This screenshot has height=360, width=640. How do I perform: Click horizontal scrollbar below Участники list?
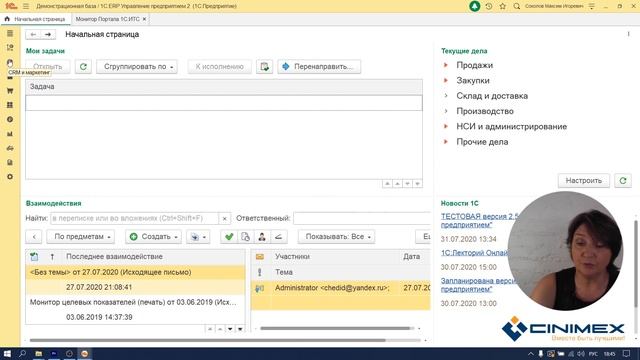tap(336, 328)
